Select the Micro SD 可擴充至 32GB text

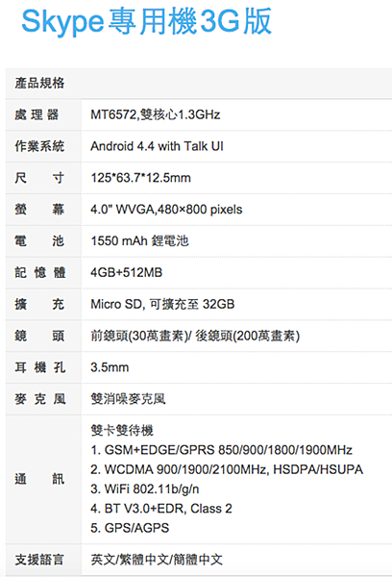pos(162,304)
